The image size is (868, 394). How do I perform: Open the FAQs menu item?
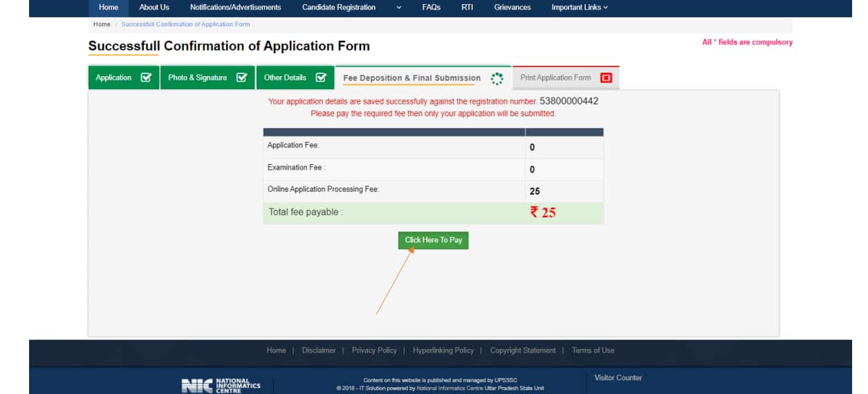pyautogui.click(x=431, y=8)
